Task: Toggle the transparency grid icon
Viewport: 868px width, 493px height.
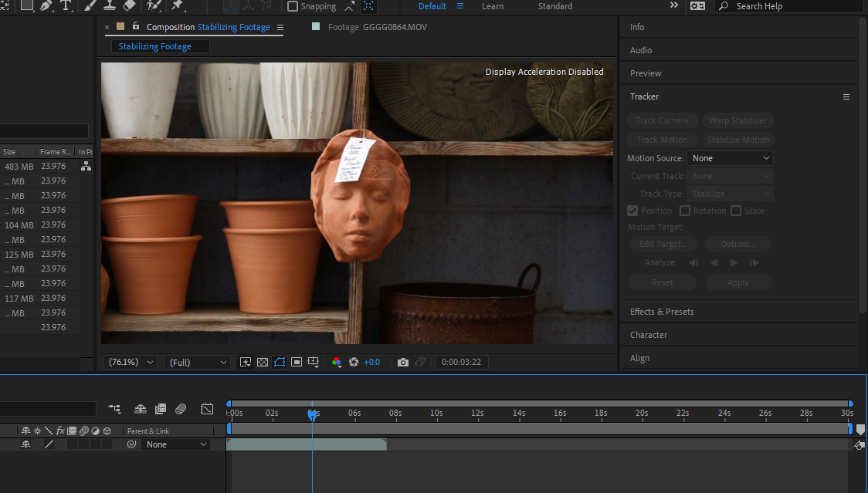Action: pos(263,362)
